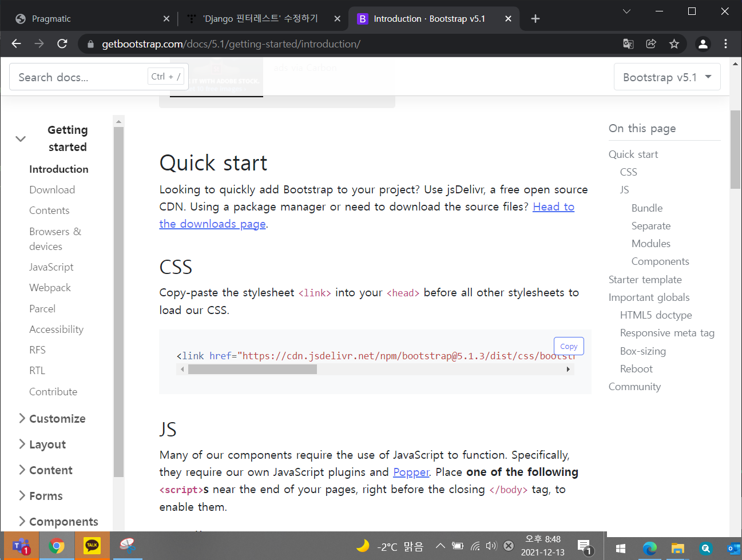
Task: Open KakaoTalk from the taskbar
Action: [92, 546]
